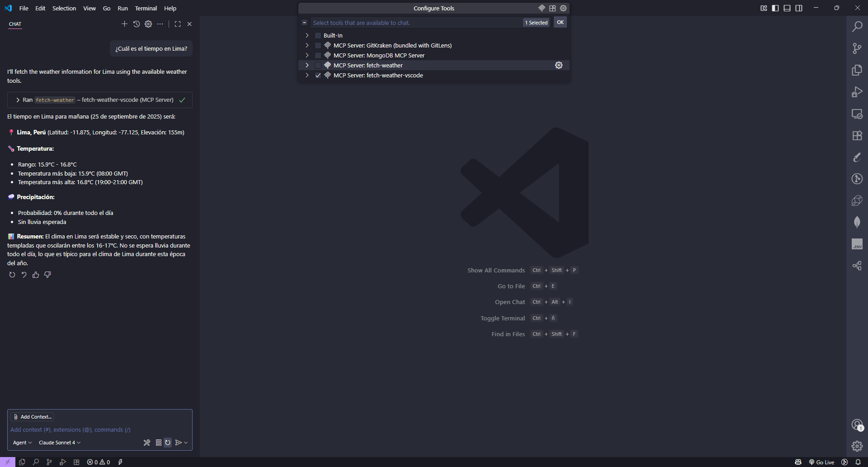868x467 pixels.
Task: Check the MongoDB MCP Server checkbox
Action: [318, 55]
